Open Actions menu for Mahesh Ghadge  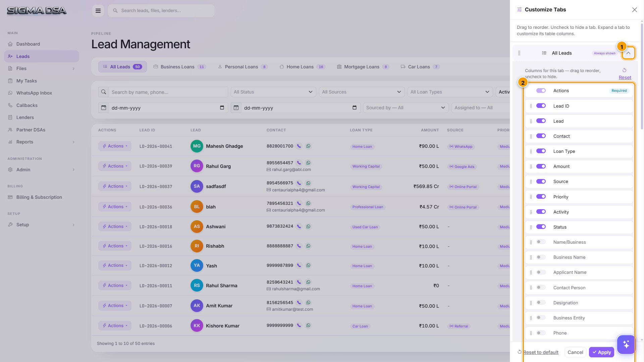tap(115, 146)
